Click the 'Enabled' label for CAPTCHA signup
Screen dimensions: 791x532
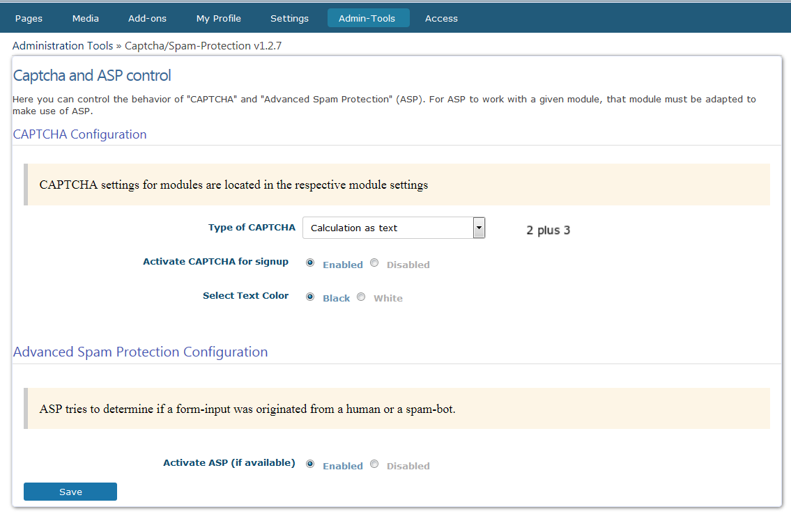point(343,265)
